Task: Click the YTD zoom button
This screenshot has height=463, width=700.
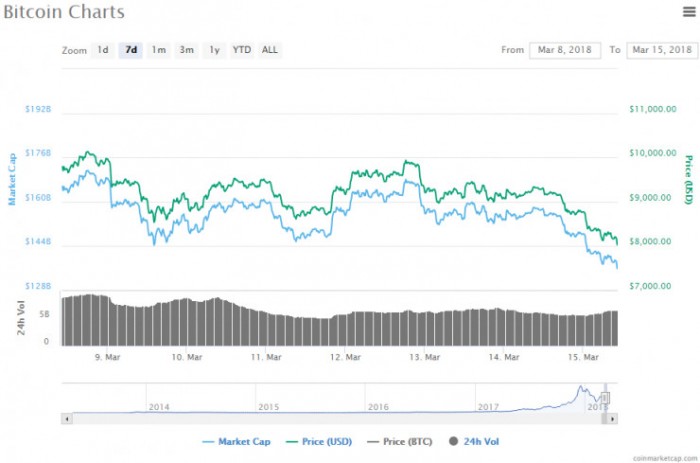Action: 242,50
